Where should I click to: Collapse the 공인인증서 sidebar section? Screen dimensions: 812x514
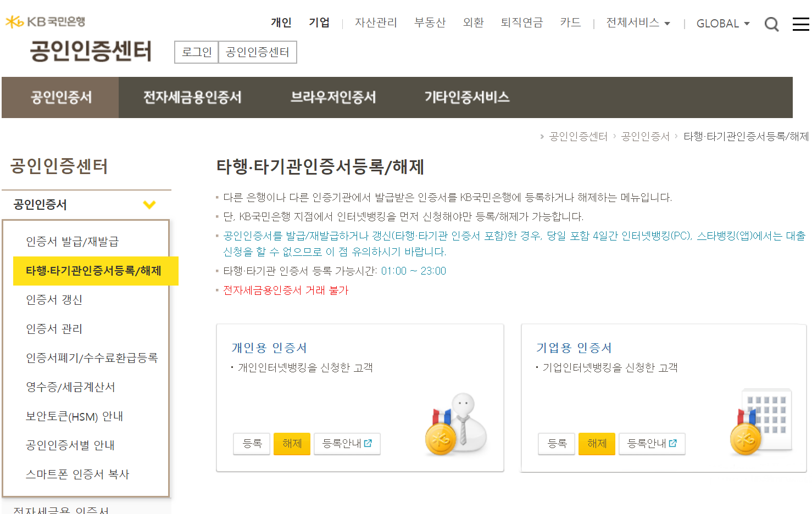click(149, 205)
